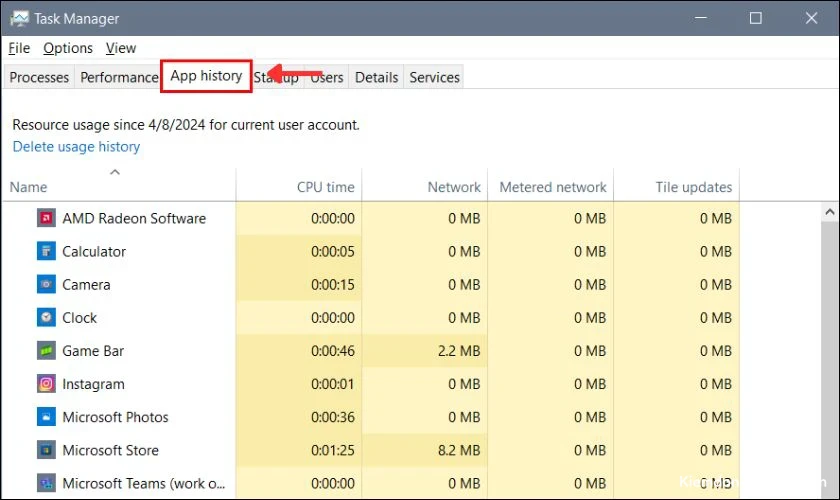
Task: Select the Game Bar row name
Action: click(x=93, y=351)
